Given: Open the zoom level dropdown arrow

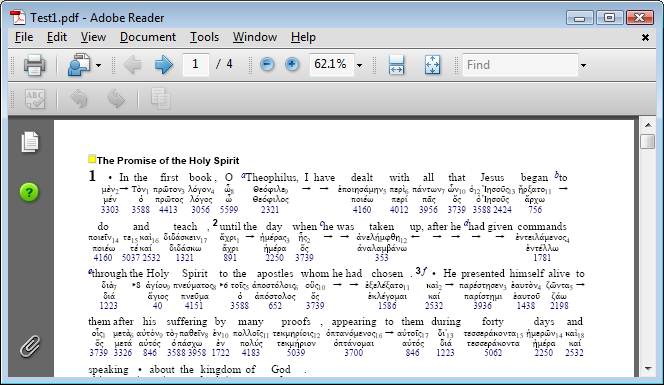Looking at the screenshot, I should coord(360,65).
